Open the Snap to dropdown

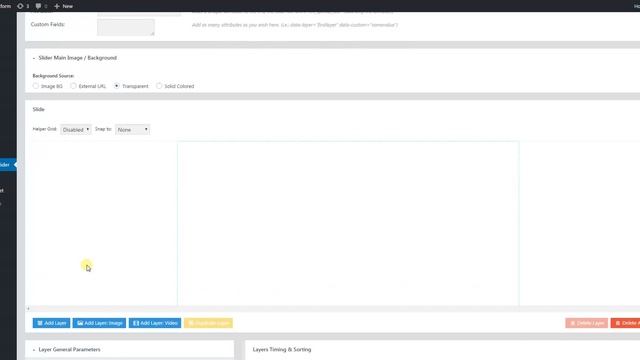(x=133, y=129)
